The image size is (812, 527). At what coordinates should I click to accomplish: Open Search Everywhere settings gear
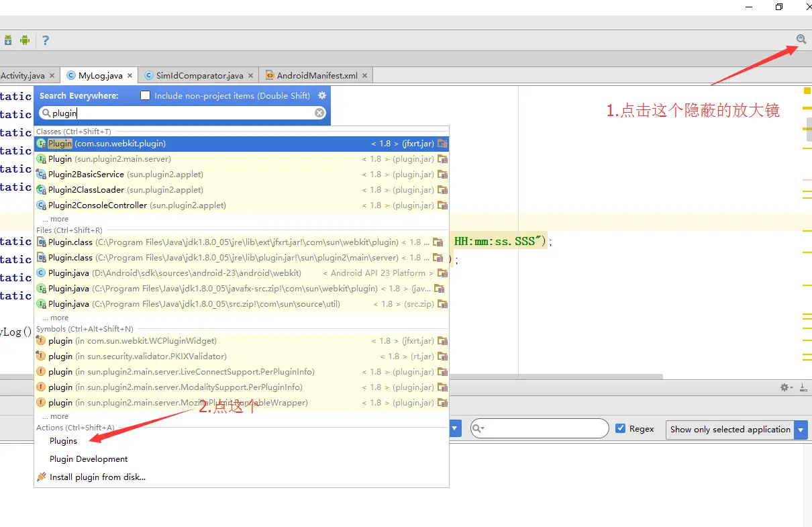click(x=322, y=95)
